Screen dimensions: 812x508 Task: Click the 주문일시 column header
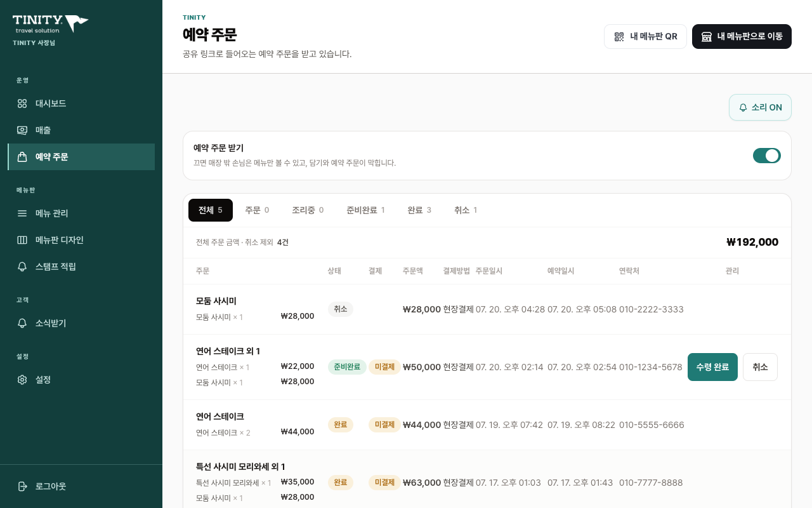489,271
